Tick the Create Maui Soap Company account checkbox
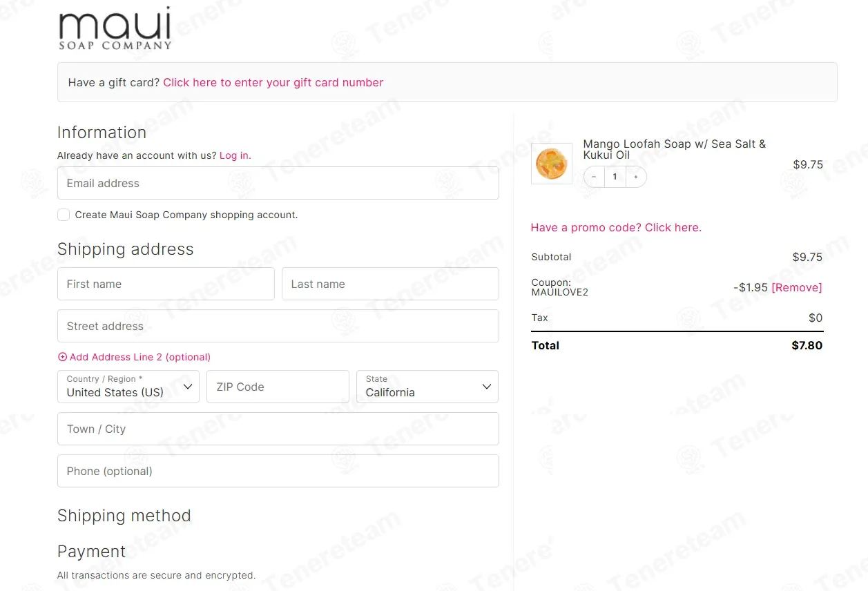This screenshot has width=868, height=591. pos(64,215)
